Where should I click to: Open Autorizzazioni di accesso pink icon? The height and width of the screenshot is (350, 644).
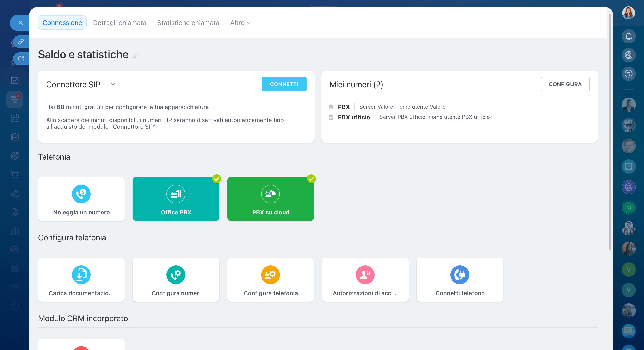click(365, 275)
